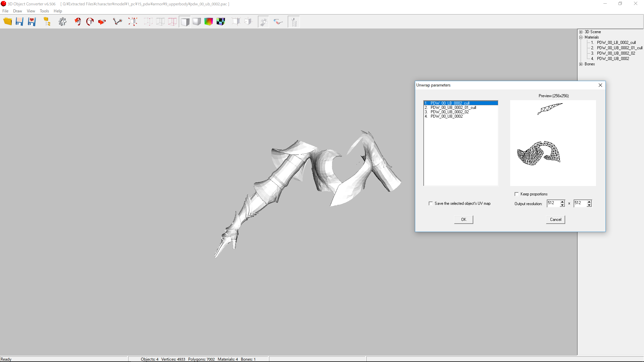The width and height of the screenshot is (644, 362).
Task: Click the open file folder icon
Action: pyautogui.click(x=7, y=22)
